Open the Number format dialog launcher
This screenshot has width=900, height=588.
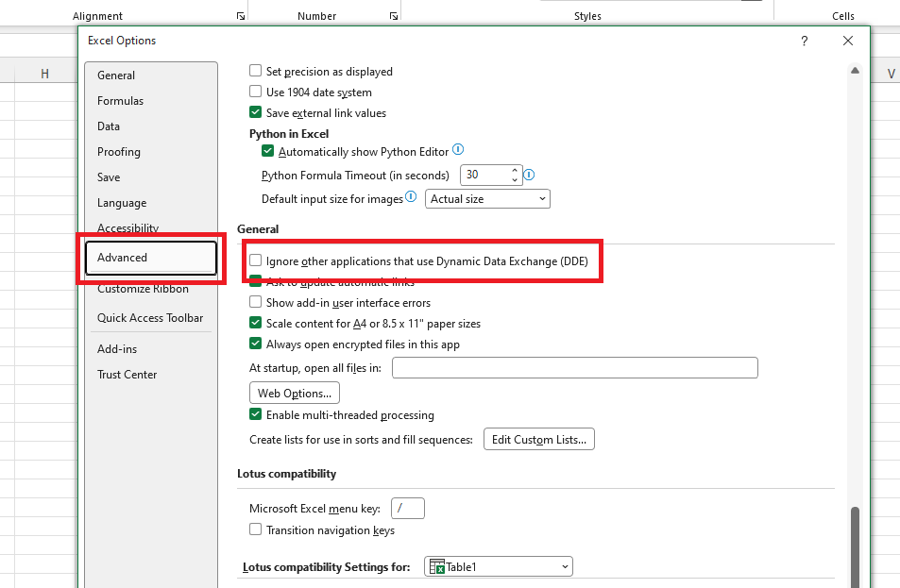tap(394, 16)
